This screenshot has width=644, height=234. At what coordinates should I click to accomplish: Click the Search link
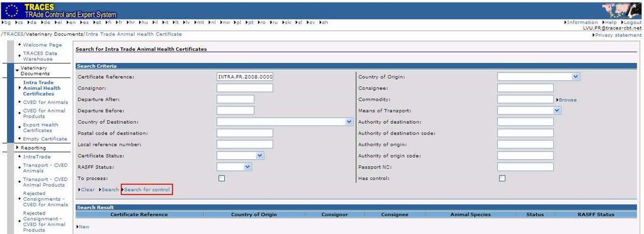pos(109,190)
